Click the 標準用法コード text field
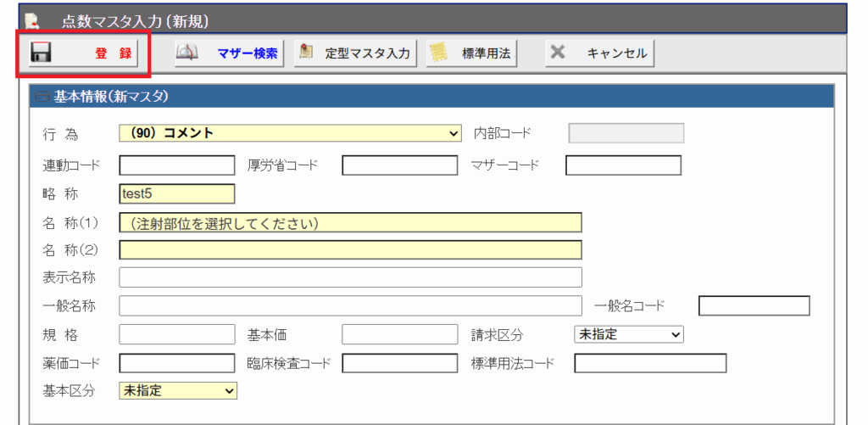868x425 pixels. (650, 363)
